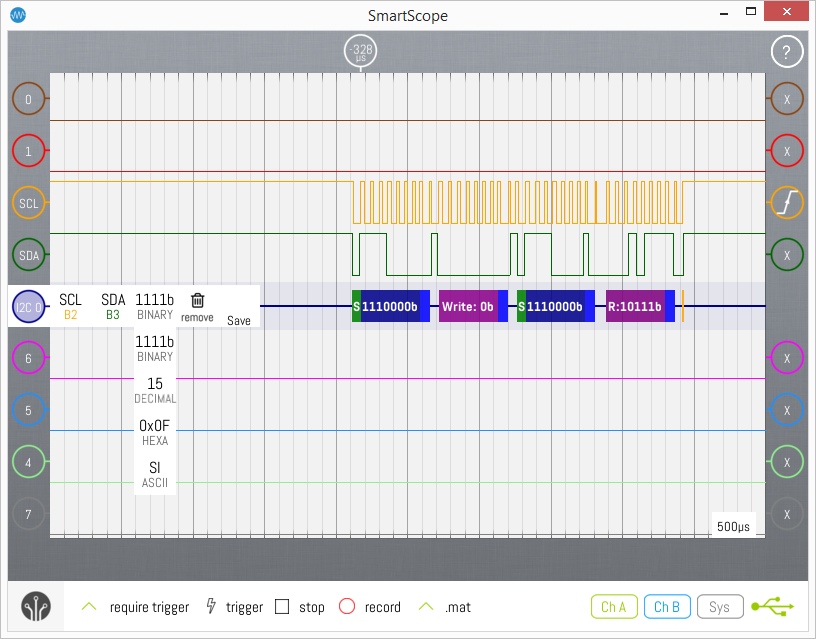The width and height of the screenshot is (816, 639).
Task: Toggle the record circle button
Action: 347,607
